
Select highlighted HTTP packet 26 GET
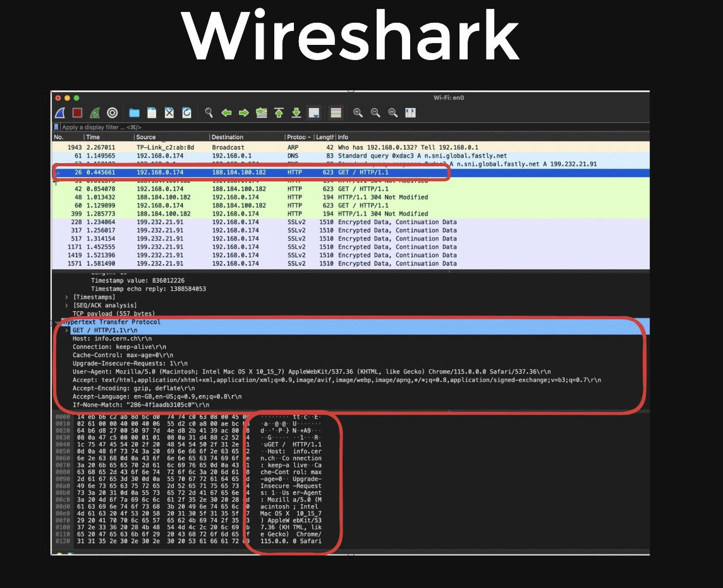350,173
